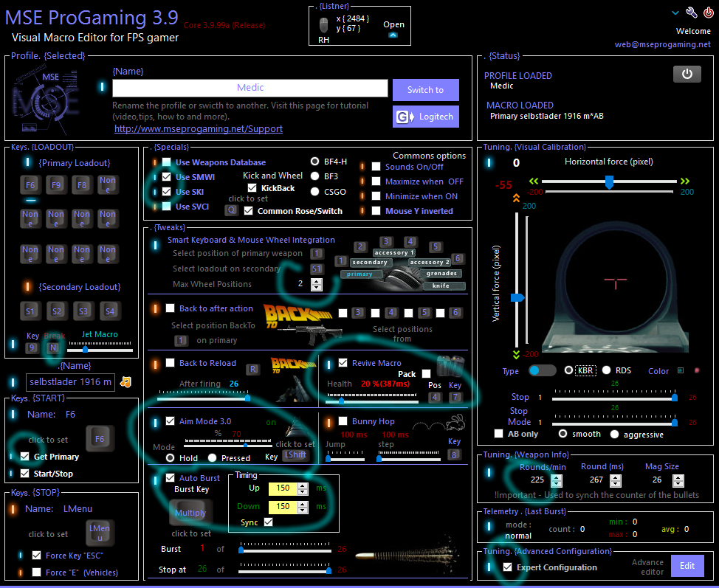Select the S3 secondary loadout key
Image resolution: width=719 pixels, height=588 pixels.
(x=83, y=311)
